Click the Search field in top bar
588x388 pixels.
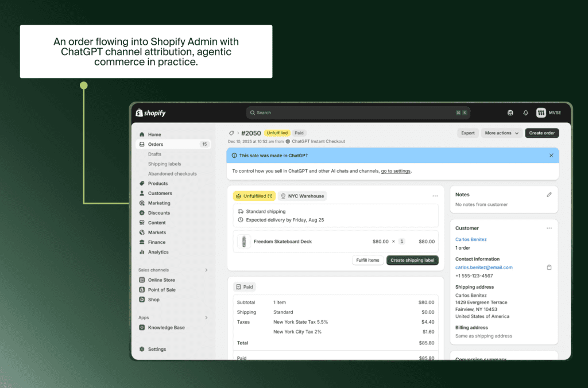click(x=358, y=112)
